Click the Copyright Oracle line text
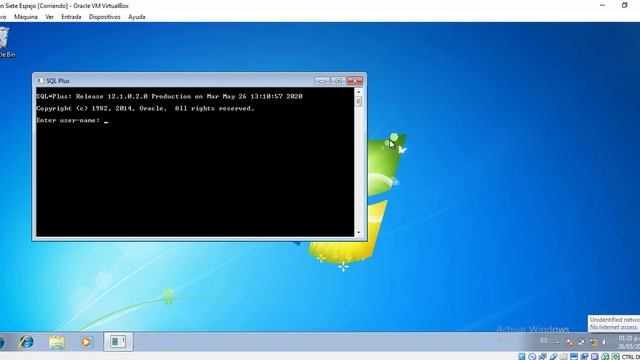 coord(145,109)
